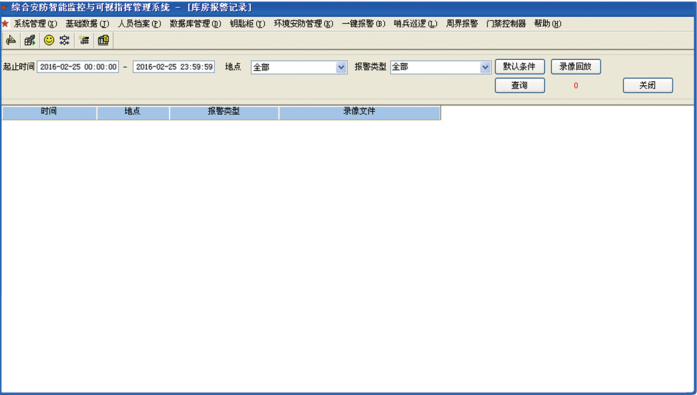Click the 录像文件 column header
The image size is (697, 395).
(x=360, y=112)
